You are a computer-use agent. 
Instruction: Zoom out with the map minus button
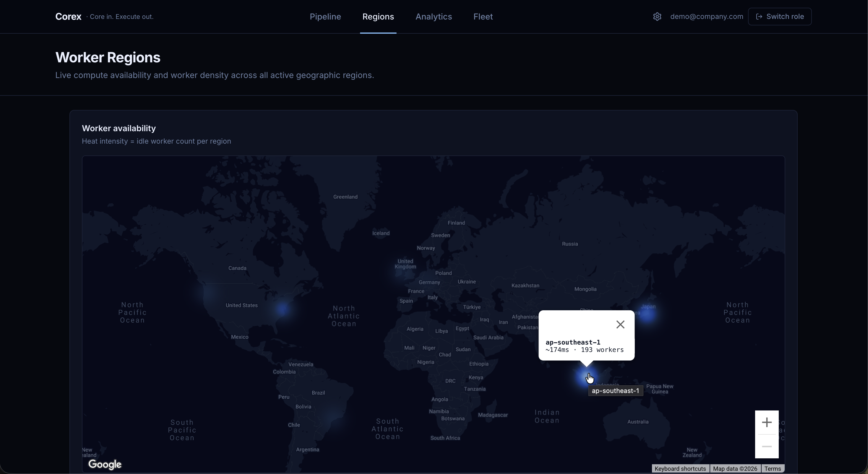(767, 447)
